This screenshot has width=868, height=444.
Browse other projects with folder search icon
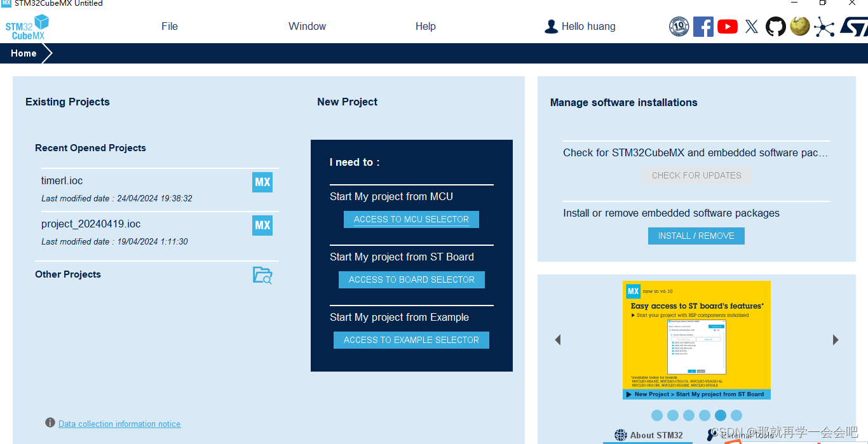click(x=262, y=275)
